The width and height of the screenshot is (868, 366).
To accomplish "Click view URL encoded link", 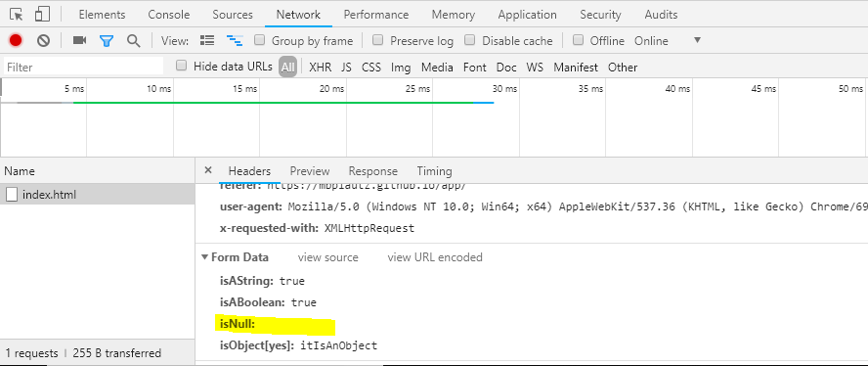I will coord(435,257).
